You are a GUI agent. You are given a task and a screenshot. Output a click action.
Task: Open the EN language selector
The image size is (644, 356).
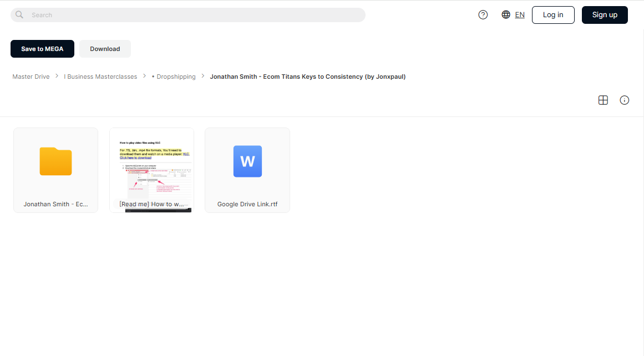pos(520,15)
